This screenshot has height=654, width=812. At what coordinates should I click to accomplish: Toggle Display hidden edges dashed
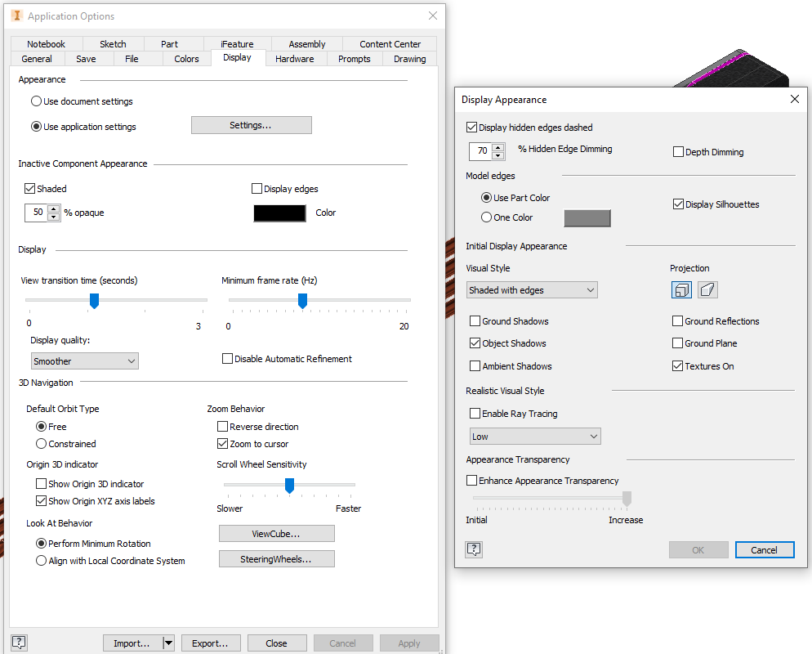[471, 128]
